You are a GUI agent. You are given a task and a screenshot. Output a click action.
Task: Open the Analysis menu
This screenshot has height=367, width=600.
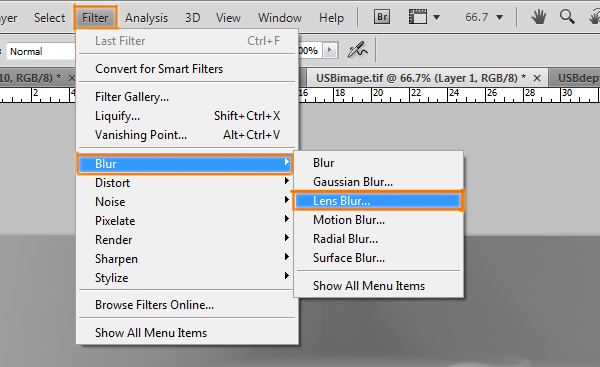click(x=146, y=18)
